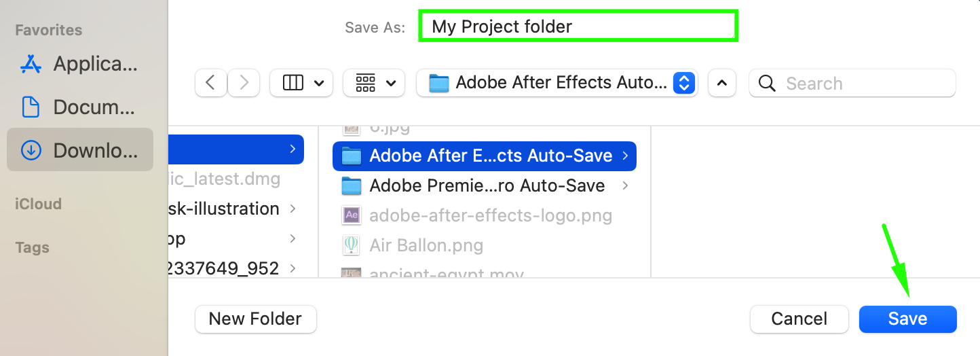The height and width of the screenshot is (356, 980).
Task: Click the Save button
Action: [x=907, y=319]
